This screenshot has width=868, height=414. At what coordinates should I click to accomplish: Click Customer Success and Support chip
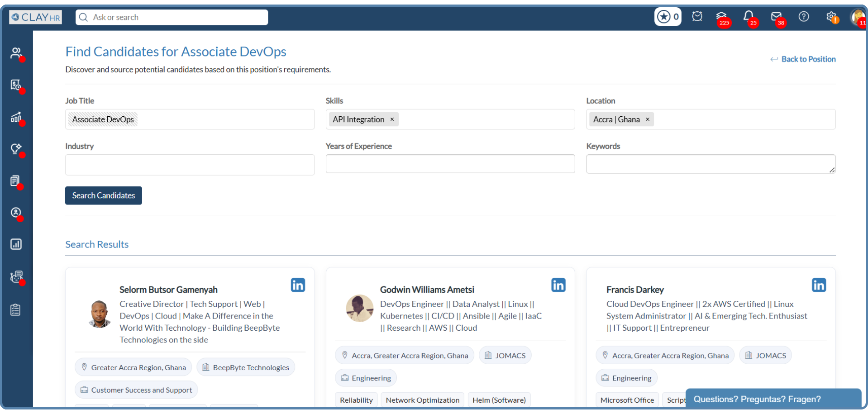pos(136,390)
